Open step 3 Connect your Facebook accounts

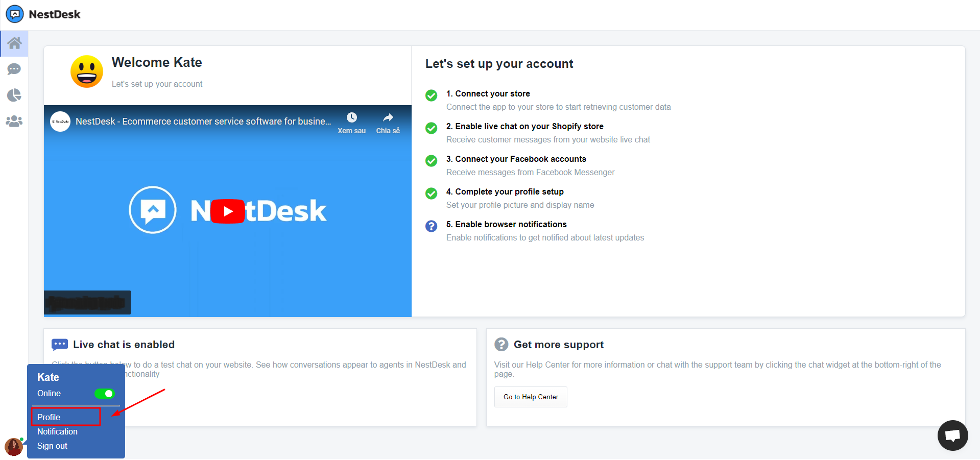(516, 159)
